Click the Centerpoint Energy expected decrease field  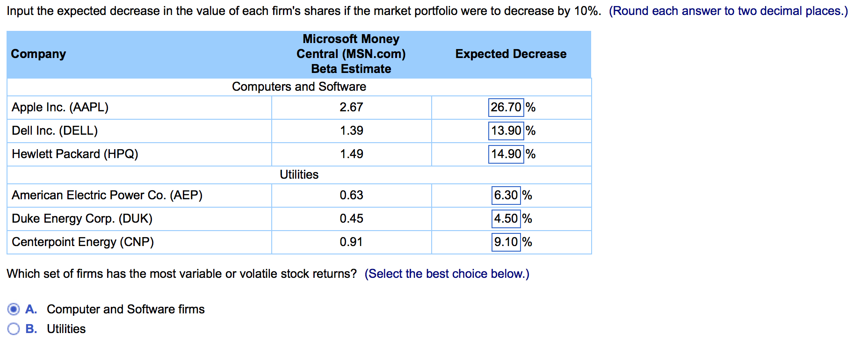[506, 242]
